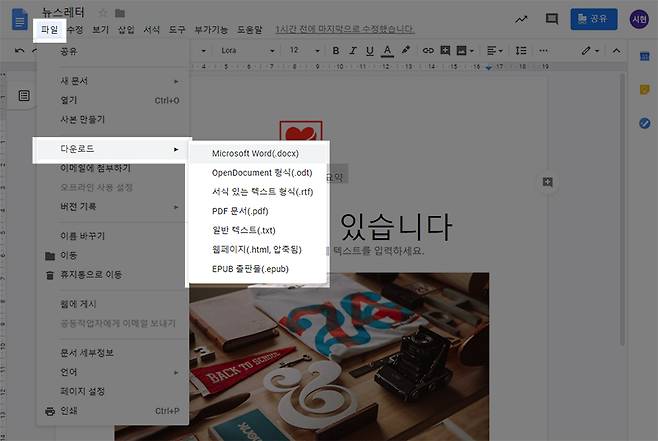Image resolution: width=658 pixels, height=441 pixels.
Task: Open the Tasks side panel icon
Action: coord(645,123)
